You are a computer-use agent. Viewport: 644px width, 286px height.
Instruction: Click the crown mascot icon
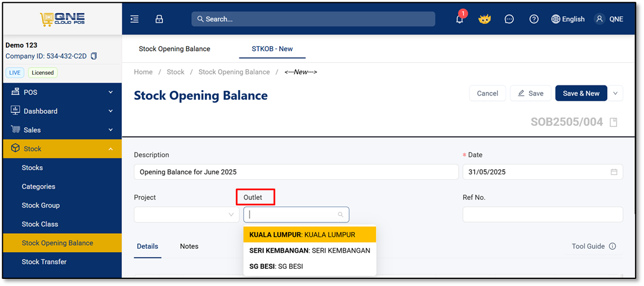485,19
